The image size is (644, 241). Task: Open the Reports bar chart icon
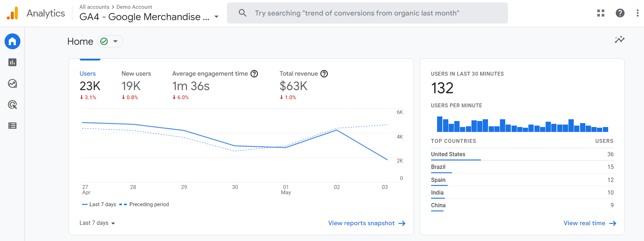pos(12,62)
